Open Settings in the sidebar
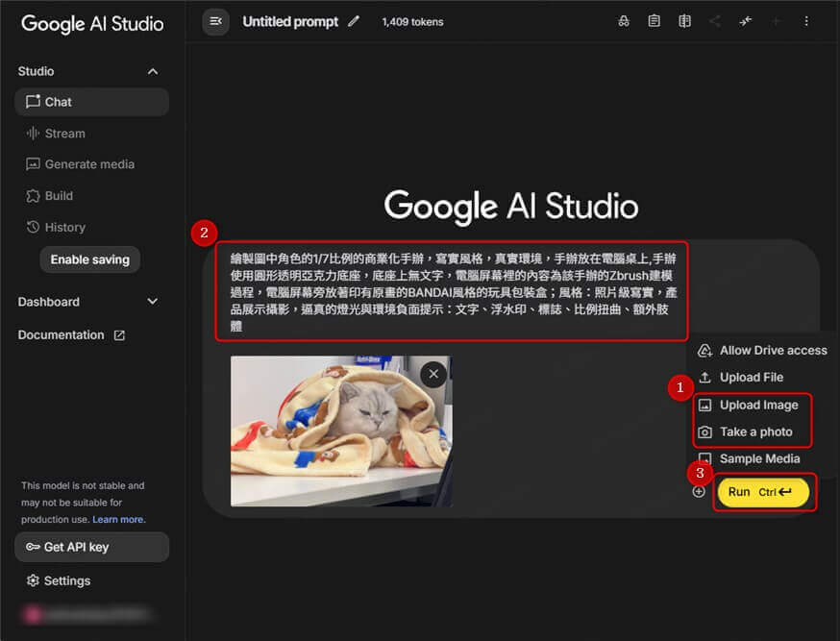 59,580
